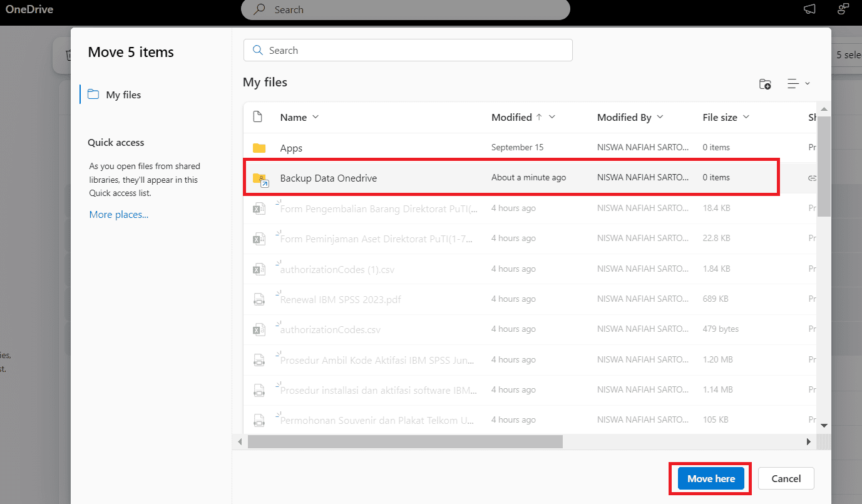862x504 pixels.
Task: Expand the Modified By column dropdown
Action: 660,117
